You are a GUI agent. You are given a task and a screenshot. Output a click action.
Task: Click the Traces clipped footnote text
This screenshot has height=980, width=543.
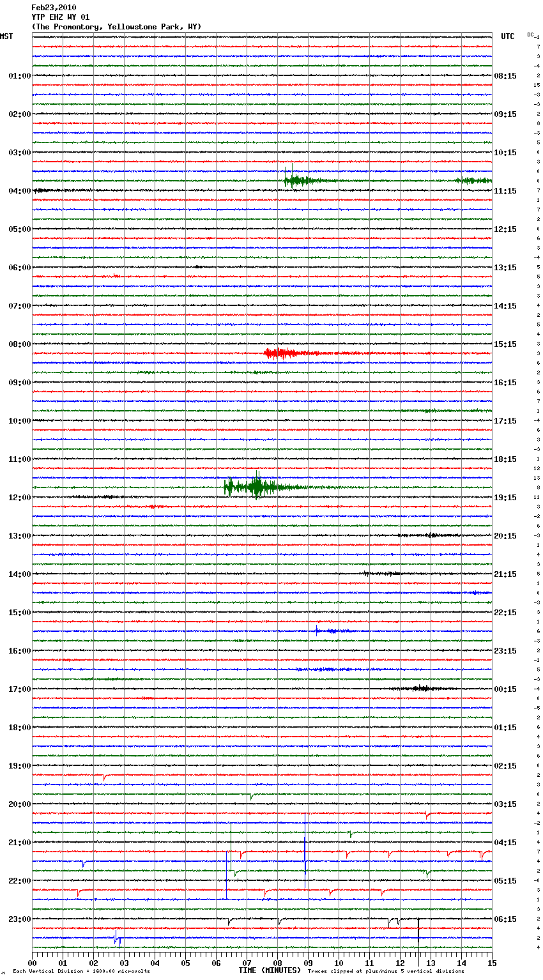click(x=386, y=972)
